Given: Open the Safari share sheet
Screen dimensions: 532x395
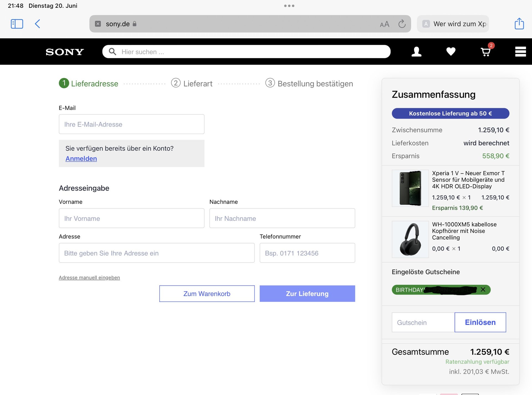Looking at the screenshot, I should [519, 24].
